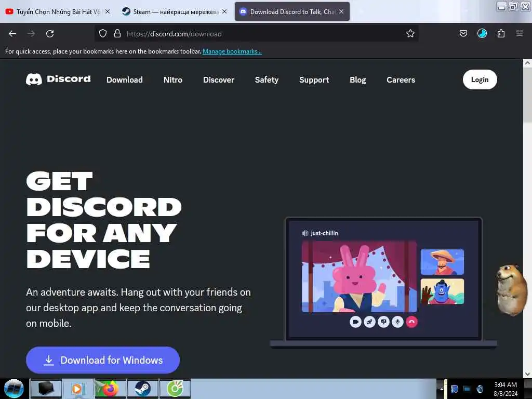This screenshot has width=532, height=399.
Task: Click the speaker icon beside just-chillin
Action: click(x=305, y=233)
